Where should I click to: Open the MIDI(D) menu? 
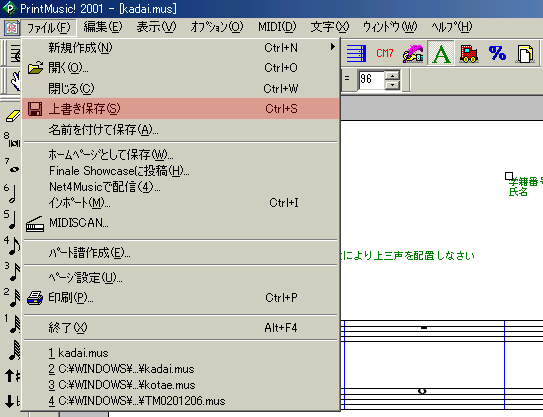pos(277,27)
